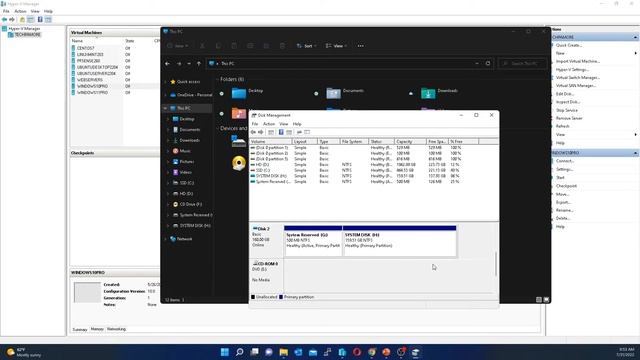Open the View dropdown in This PC toolbar

[336, 46]
